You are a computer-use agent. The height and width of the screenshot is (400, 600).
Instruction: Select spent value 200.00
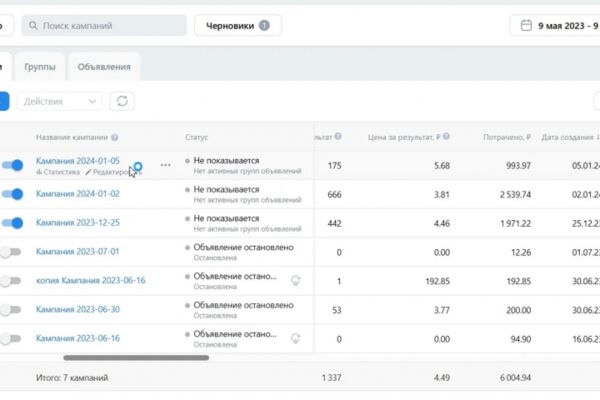518,310
